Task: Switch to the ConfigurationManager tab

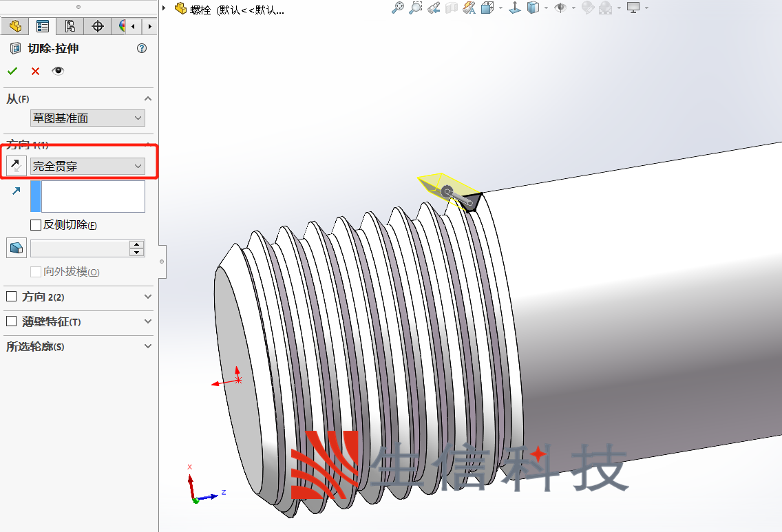Action: (x=70, y=26)
